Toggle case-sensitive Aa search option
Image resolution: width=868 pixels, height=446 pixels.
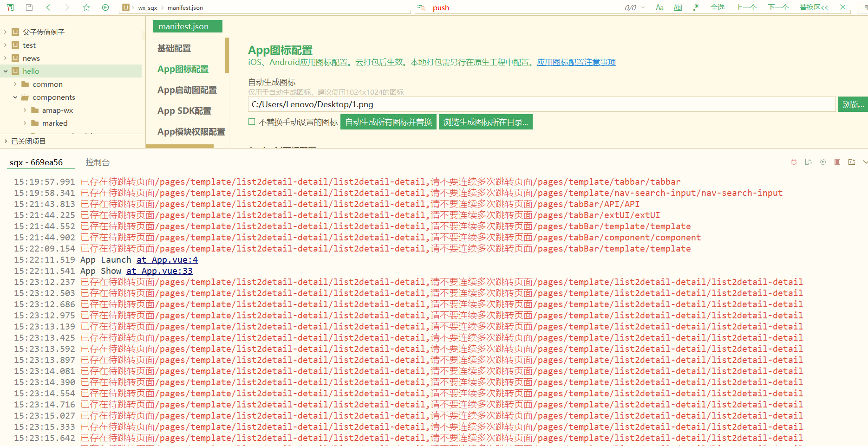tap(659, 7)
